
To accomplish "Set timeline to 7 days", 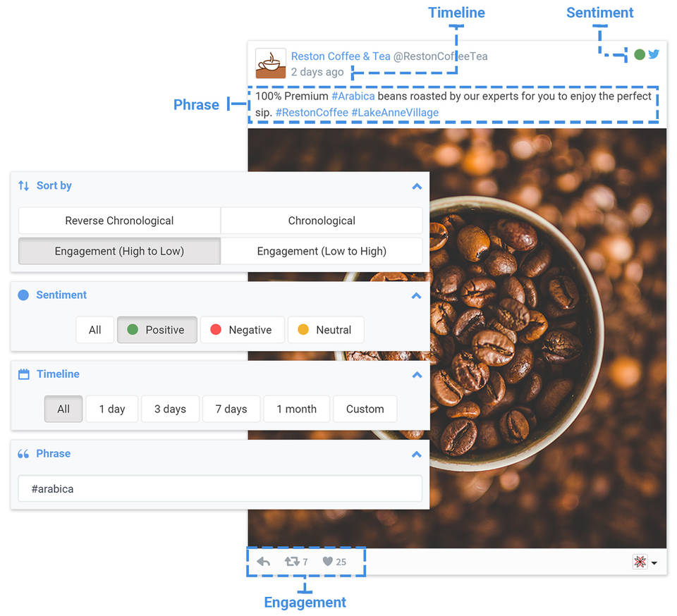I will click(231, 409).
